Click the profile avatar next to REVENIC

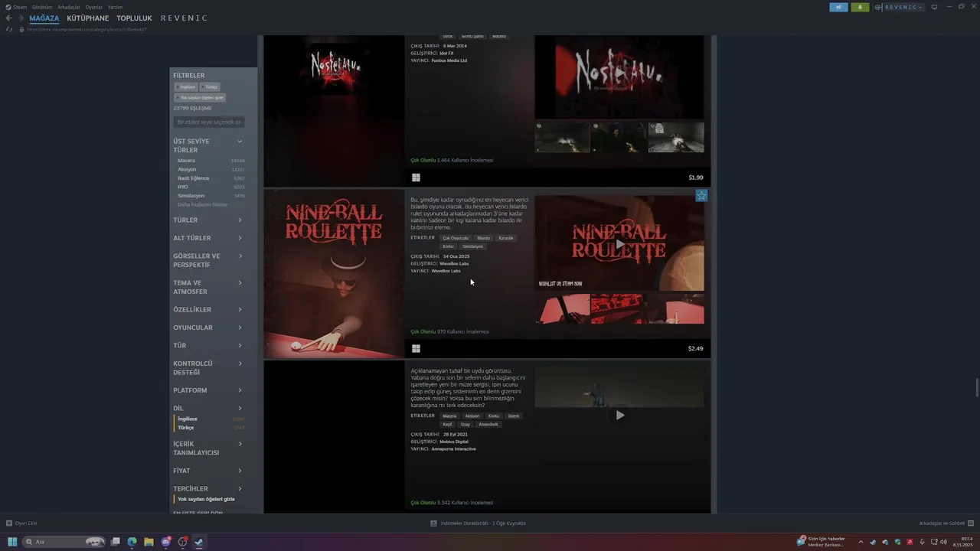pos(877,7)
